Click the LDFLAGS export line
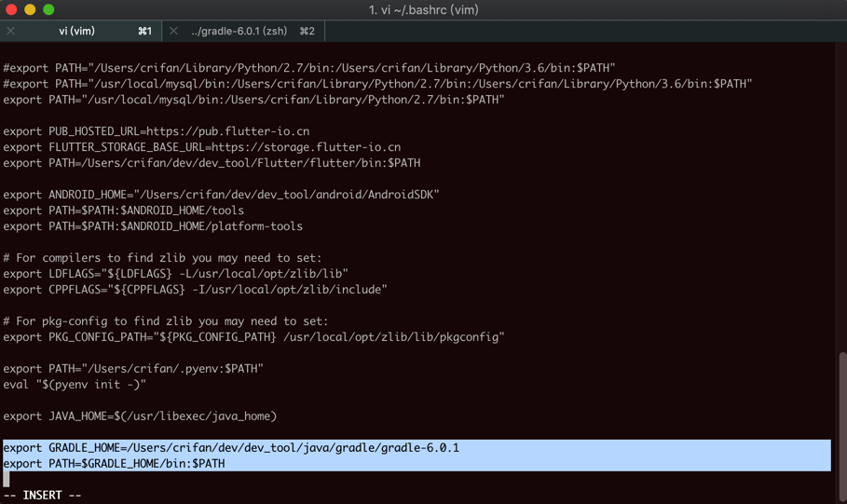Viewport: 847px width, 504px height. pyautogui.click(x=175, y=273)
